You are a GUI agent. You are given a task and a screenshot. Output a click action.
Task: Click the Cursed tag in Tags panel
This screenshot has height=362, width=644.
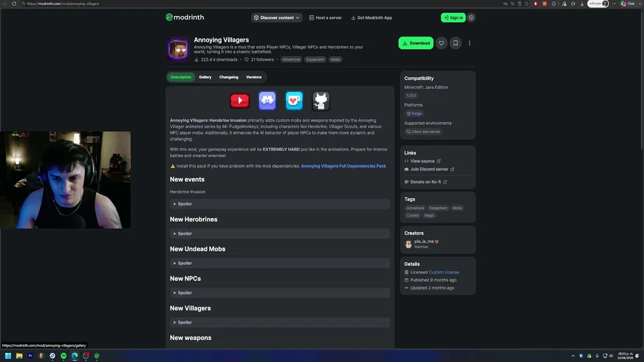[413, 215]
